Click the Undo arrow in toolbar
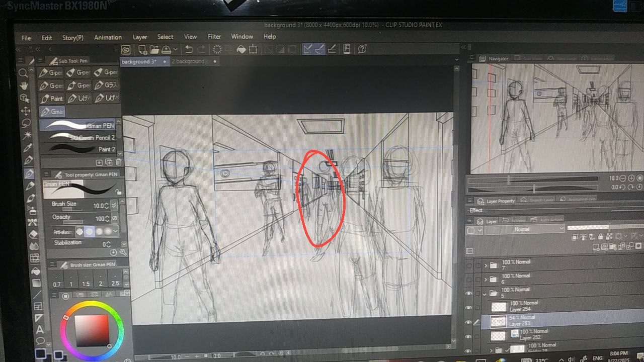 click(x=189, y=49)
